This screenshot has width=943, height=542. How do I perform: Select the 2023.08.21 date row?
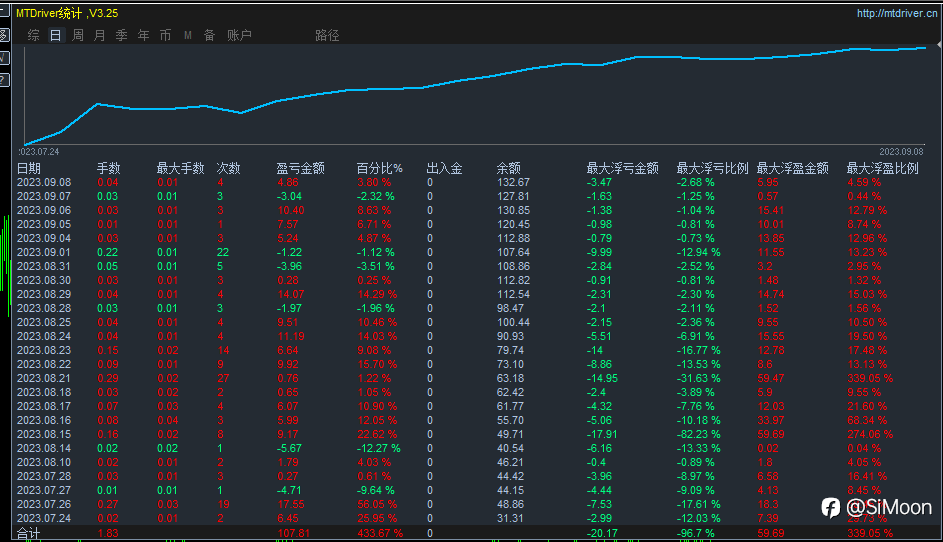(x=44, y=378)
